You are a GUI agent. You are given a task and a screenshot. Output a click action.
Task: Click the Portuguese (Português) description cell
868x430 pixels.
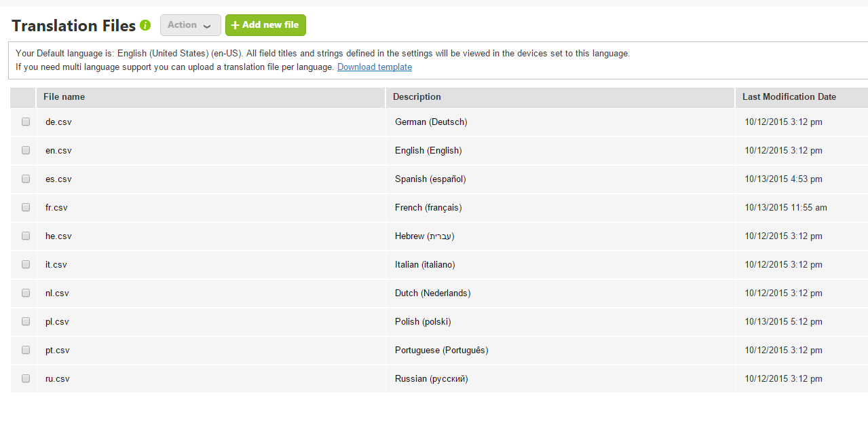click(441, 350)
